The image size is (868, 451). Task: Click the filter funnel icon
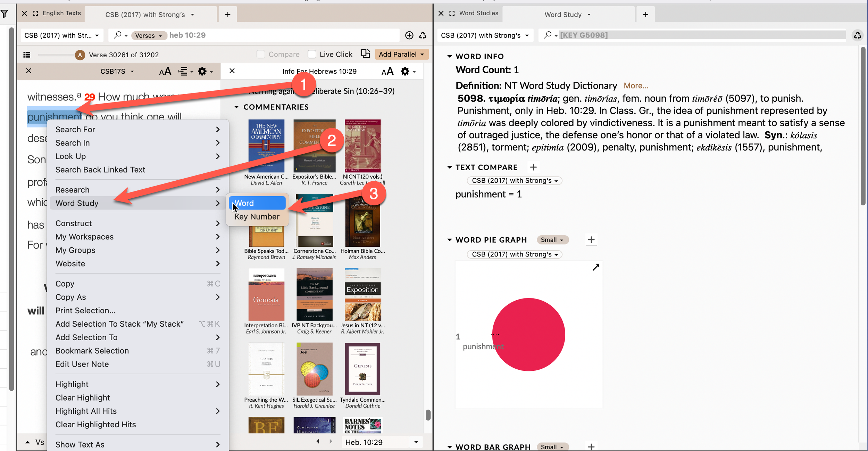coord(5,14)
